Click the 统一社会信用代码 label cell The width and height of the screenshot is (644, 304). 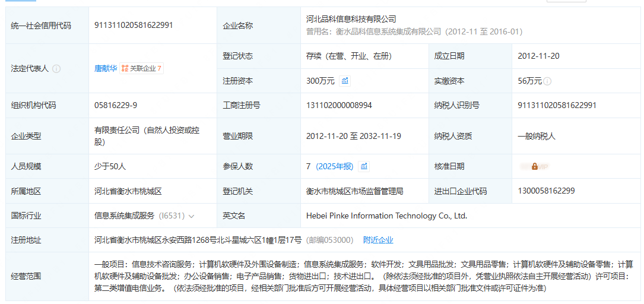tap(47, 26)
